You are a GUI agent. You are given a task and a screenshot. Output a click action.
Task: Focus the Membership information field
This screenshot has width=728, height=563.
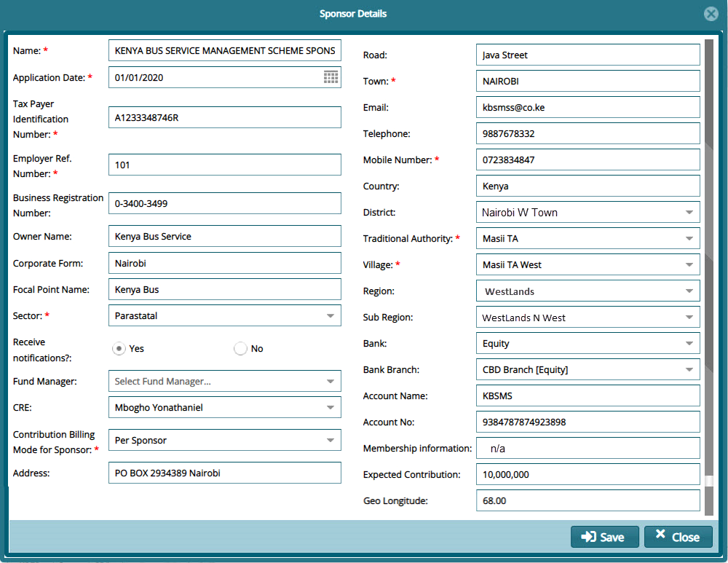(x=587, y=448)
